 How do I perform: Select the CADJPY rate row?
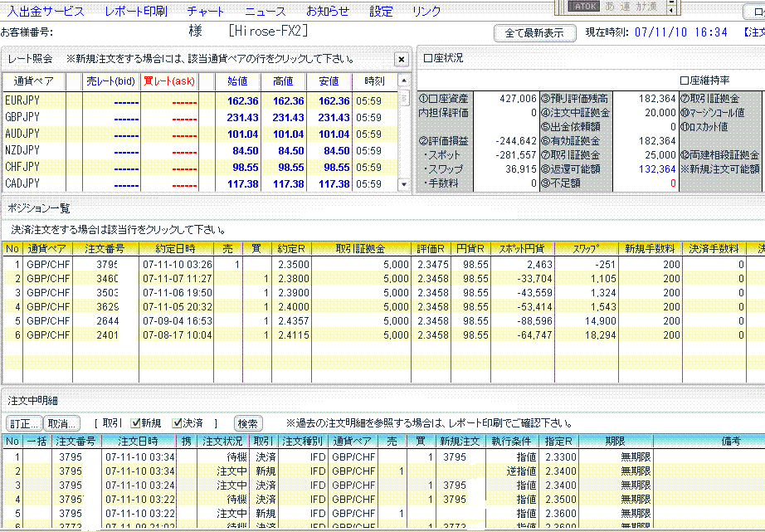pyautogui.click(x=201, y=184)
